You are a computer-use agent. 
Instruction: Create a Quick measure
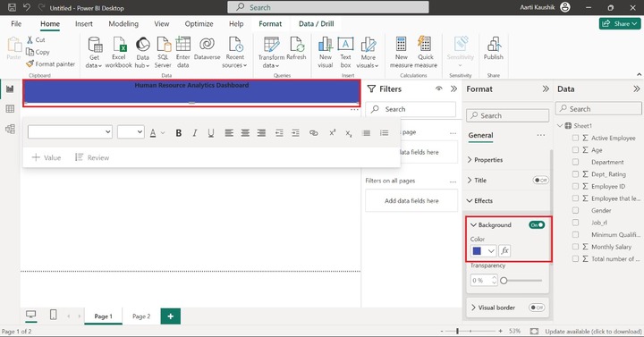coord(426,52)
